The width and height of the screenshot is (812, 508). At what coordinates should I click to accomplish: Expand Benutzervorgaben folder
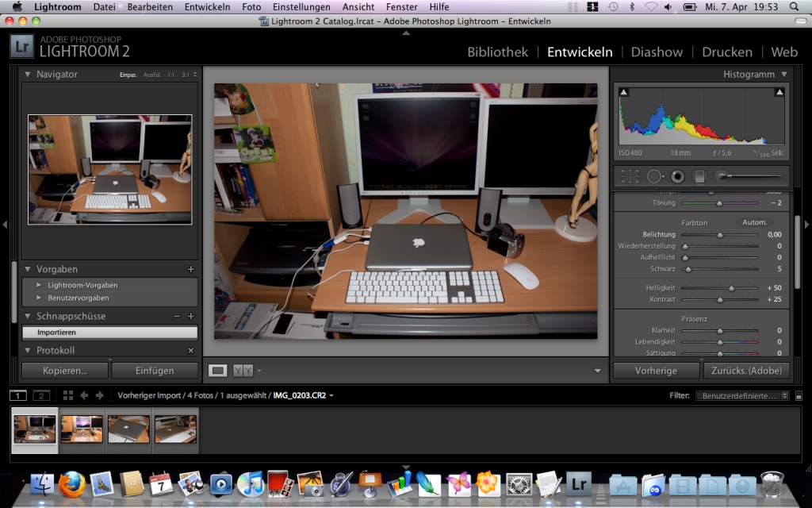pyautogui.click(x=39, y=298)
